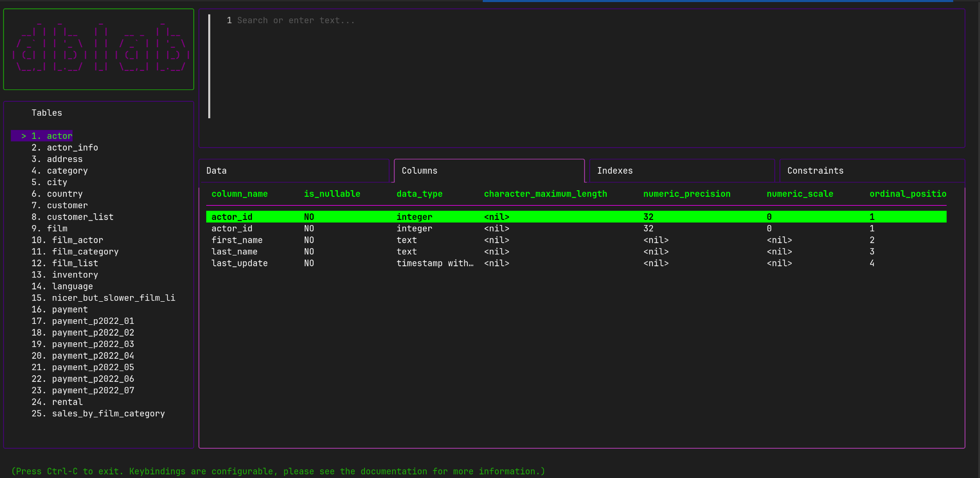980x478 pixels.
Task: Click ordinal position 4 in last_update row
Action: point(872,263)
